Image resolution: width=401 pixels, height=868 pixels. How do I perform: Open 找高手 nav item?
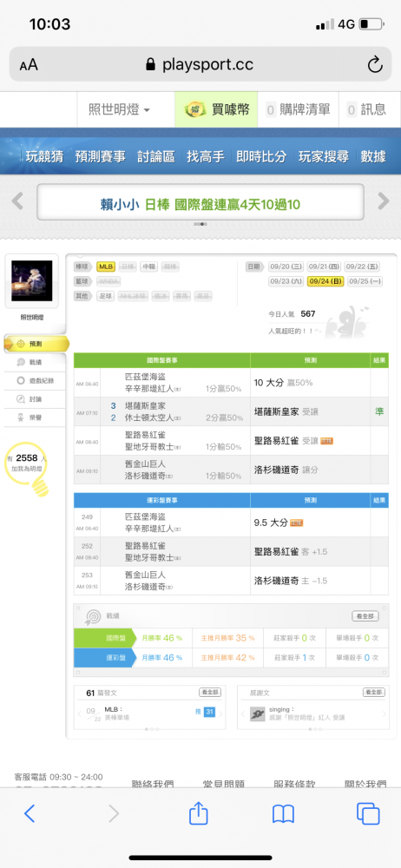tap(206, 156)
